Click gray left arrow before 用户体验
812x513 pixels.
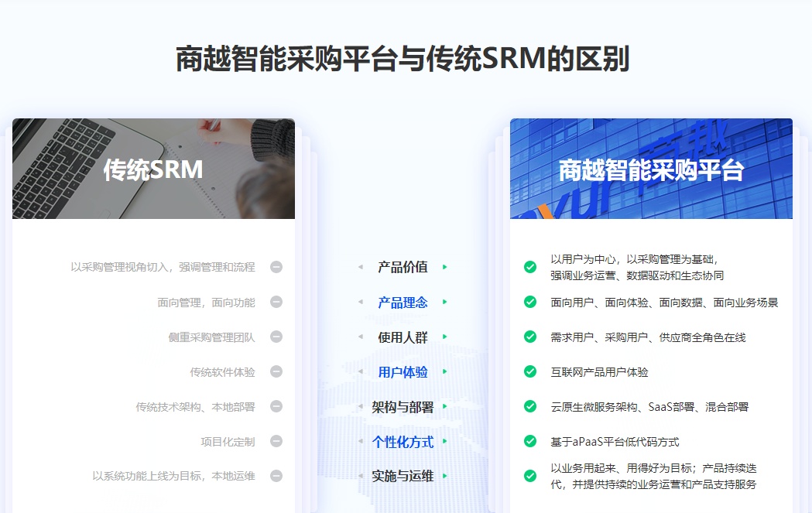tap(361, 371)
